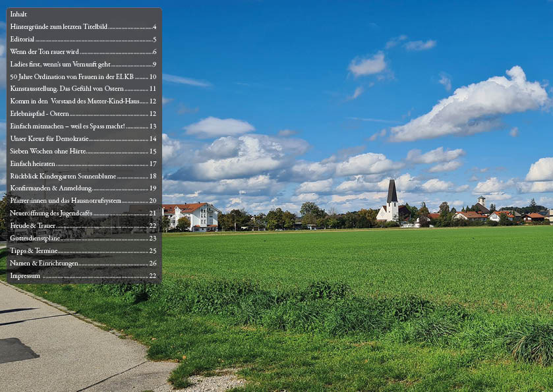
Task: Go to the Editorial entry
Action: pyautogui.click(x=22, y=40)
